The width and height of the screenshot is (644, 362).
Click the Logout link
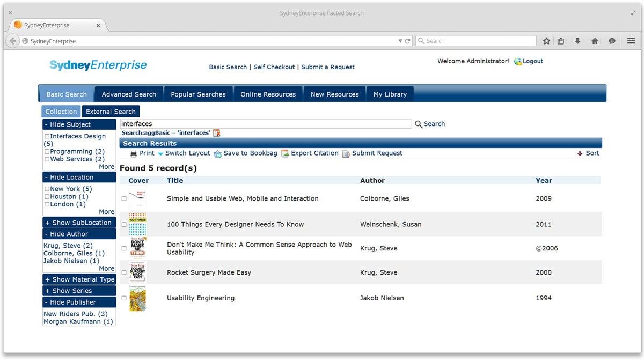533,61
